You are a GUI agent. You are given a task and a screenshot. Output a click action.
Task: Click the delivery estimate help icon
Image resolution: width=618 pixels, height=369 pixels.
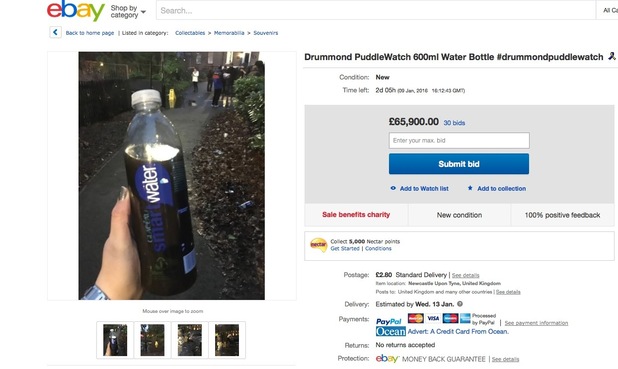460,304
